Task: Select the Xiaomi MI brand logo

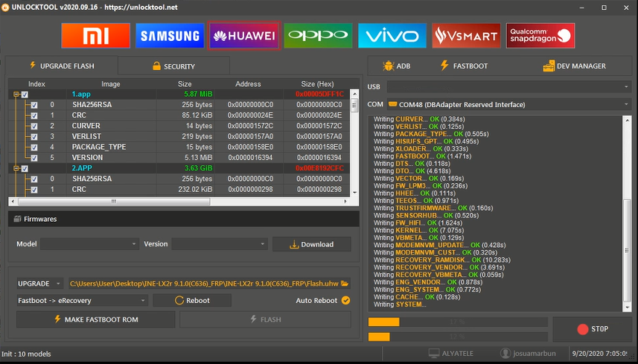Action: point(95,36)
